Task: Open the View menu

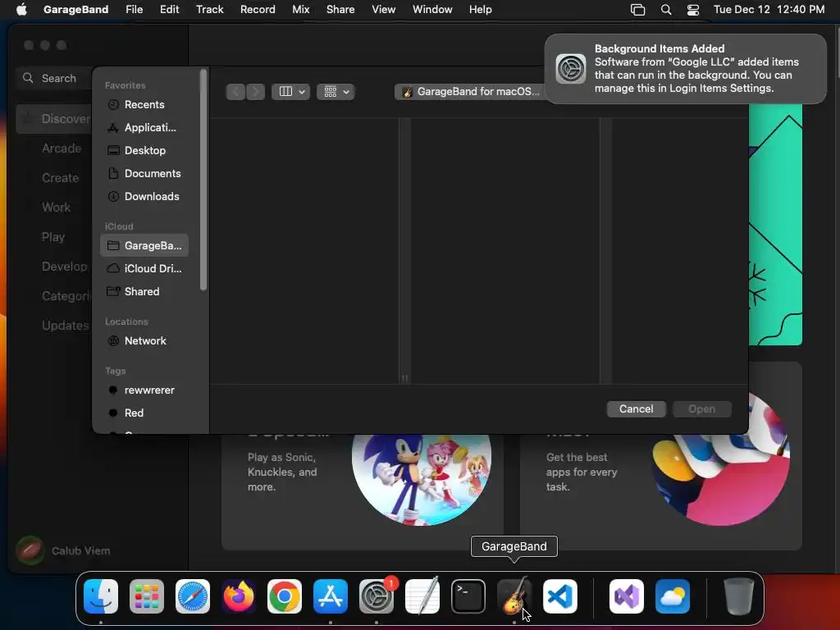Action: (384, 10)
